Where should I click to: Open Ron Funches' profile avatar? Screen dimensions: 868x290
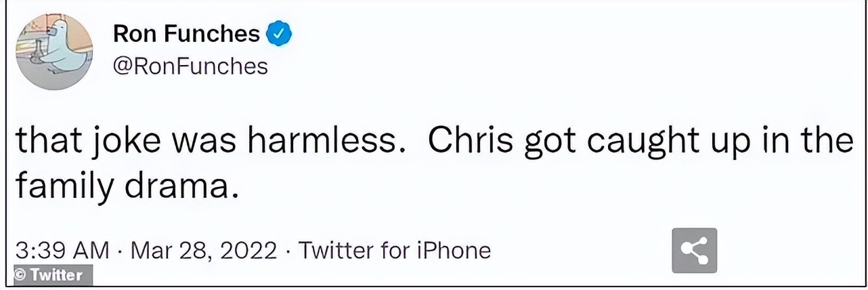coord(54,52)
